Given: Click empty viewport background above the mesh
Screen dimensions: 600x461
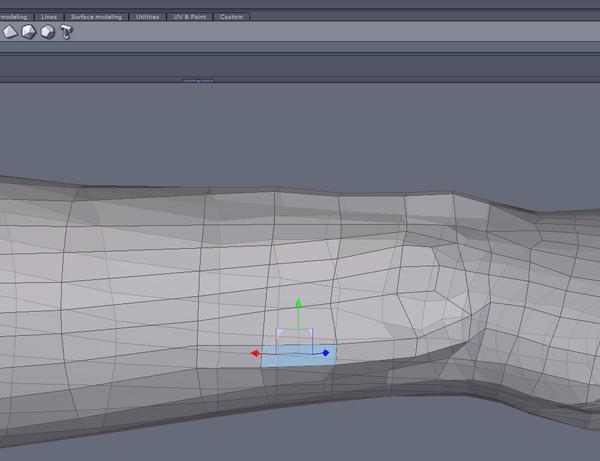Looking at the screenshot, I should [x=300, y=130].
